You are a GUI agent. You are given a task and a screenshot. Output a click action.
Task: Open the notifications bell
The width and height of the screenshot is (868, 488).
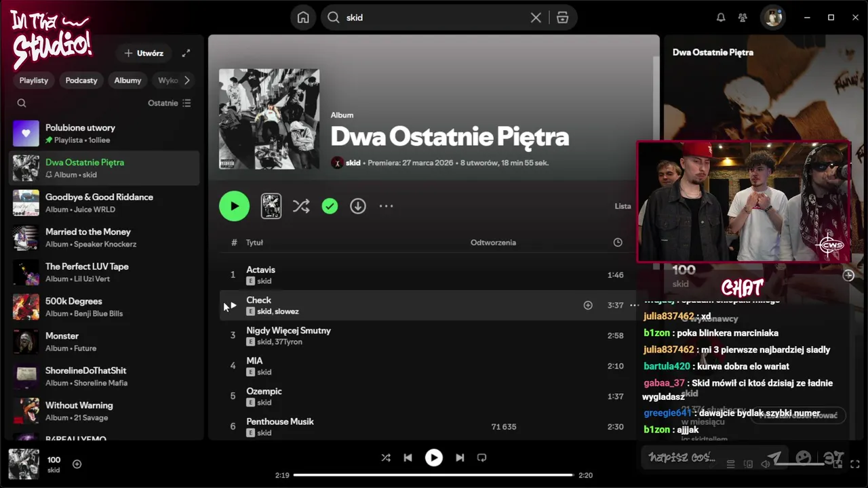click(721, 18)
